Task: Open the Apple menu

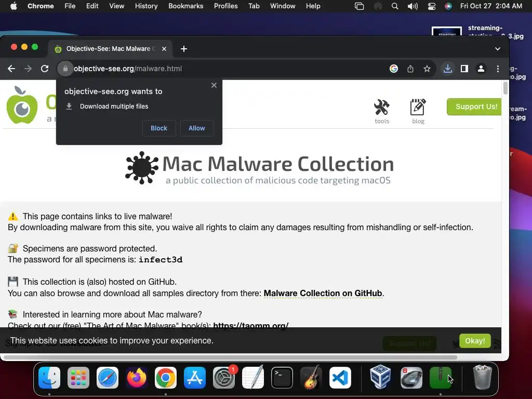Action: click(14, 6)
